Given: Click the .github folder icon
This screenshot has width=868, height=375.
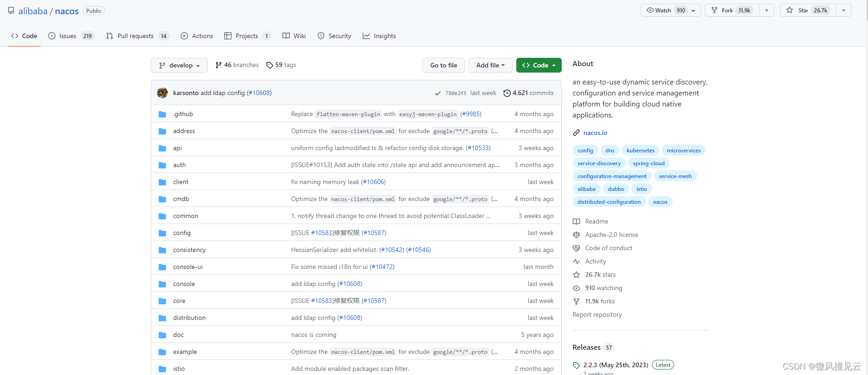Looking at the screenshot, I should tap(162, 114).
